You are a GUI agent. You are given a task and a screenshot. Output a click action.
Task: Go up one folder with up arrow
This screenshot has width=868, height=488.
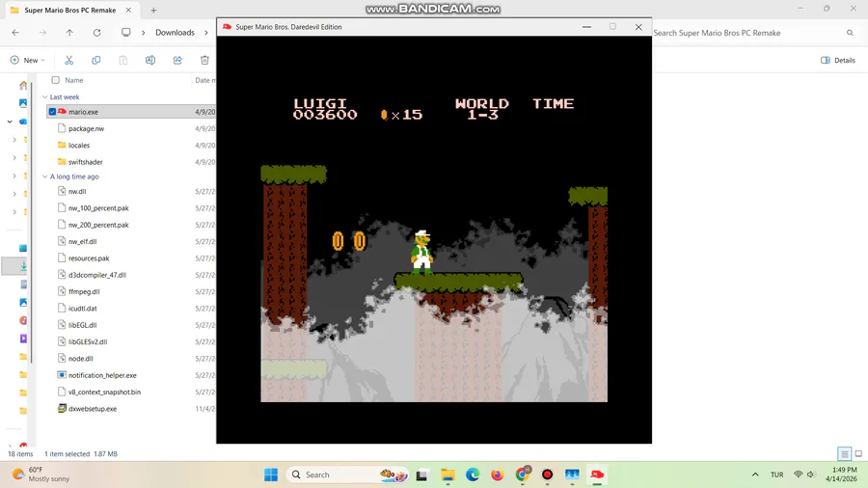(x=69, y=33)
